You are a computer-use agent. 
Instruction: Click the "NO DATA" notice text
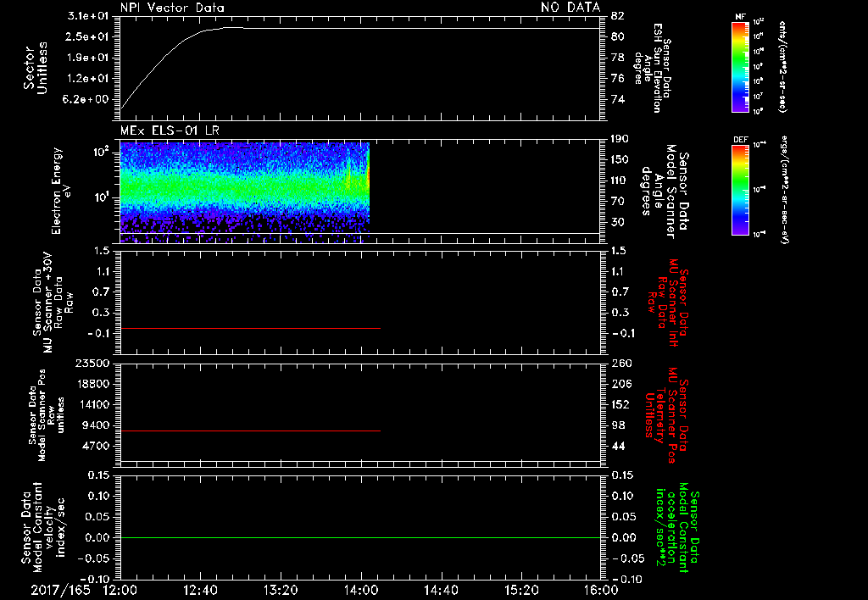(570, 7)
